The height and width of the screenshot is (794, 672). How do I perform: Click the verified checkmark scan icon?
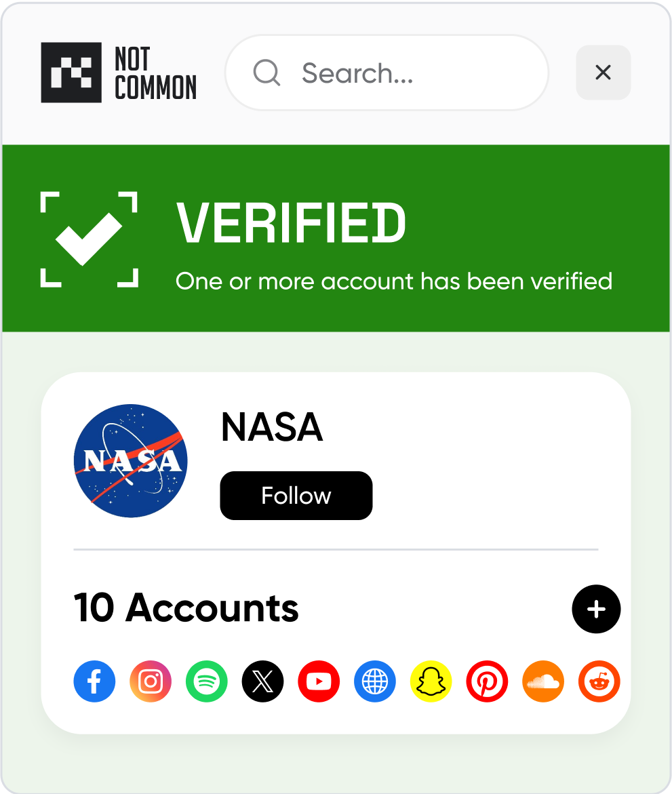pyautogui.click(x=89, y=239)
